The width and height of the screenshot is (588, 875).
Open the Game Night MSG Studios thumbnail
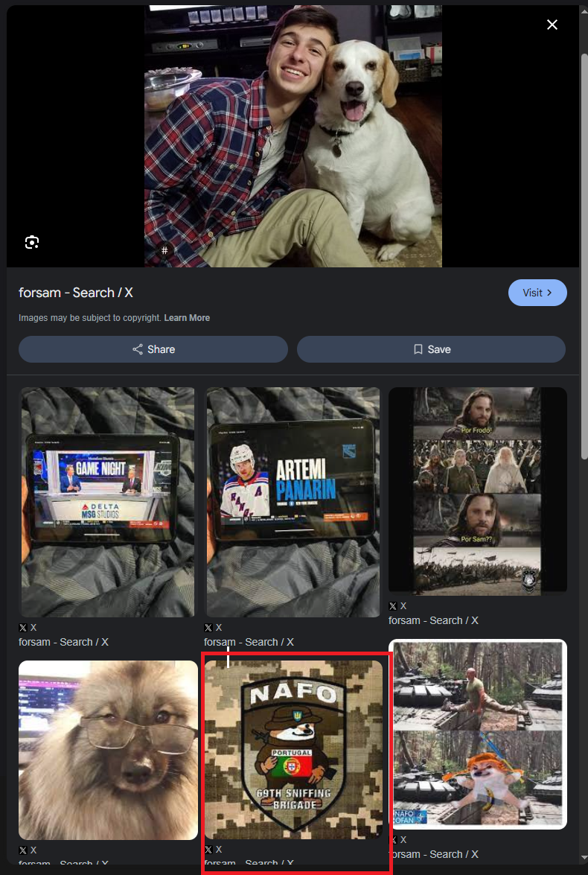[108, 502]
